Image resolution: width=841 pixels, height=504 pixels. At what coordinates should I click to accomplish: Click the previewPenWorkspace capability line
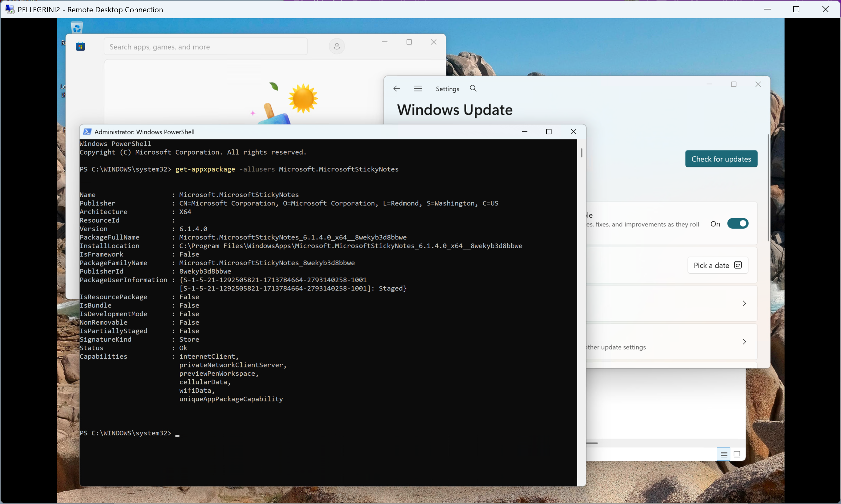pos(219,373)
